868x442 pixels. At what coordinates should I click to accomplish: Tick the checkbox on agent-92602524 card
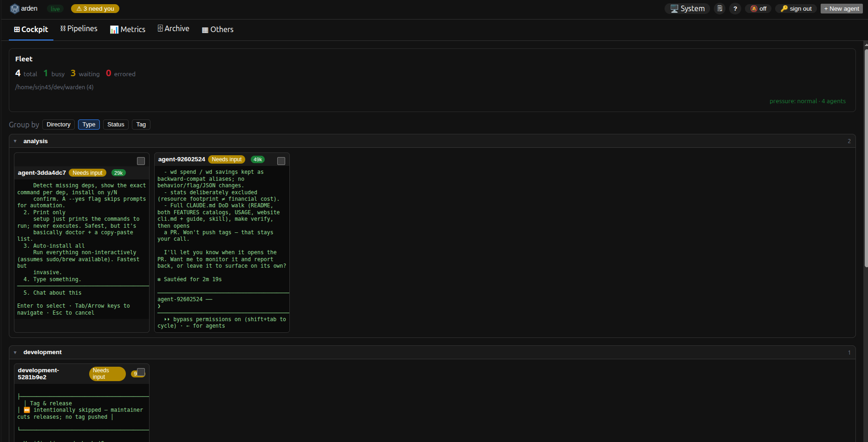point(281,161)
